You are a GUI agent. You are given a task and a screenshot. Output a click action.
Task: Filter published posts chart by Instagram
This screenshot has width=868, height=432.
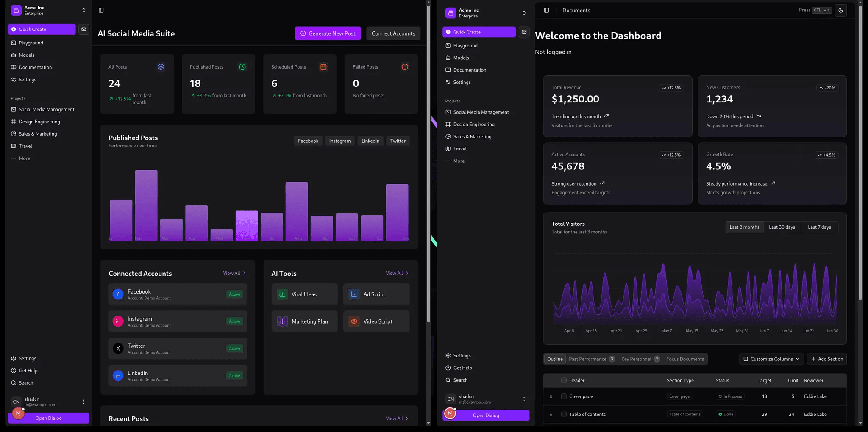coord(340,141)
